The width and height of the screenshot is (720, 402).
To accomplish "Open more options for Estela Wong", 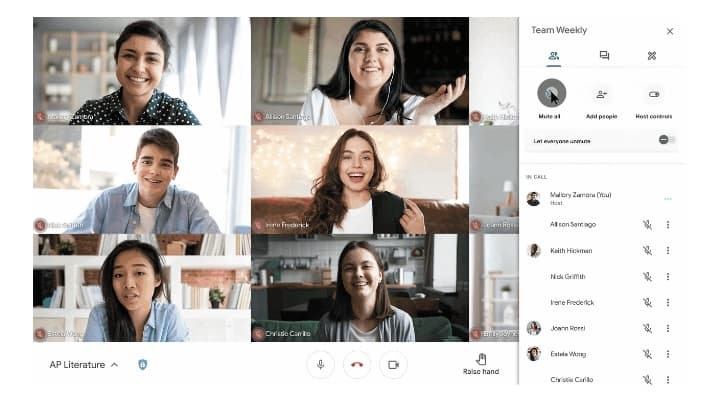I will [668, 354].
